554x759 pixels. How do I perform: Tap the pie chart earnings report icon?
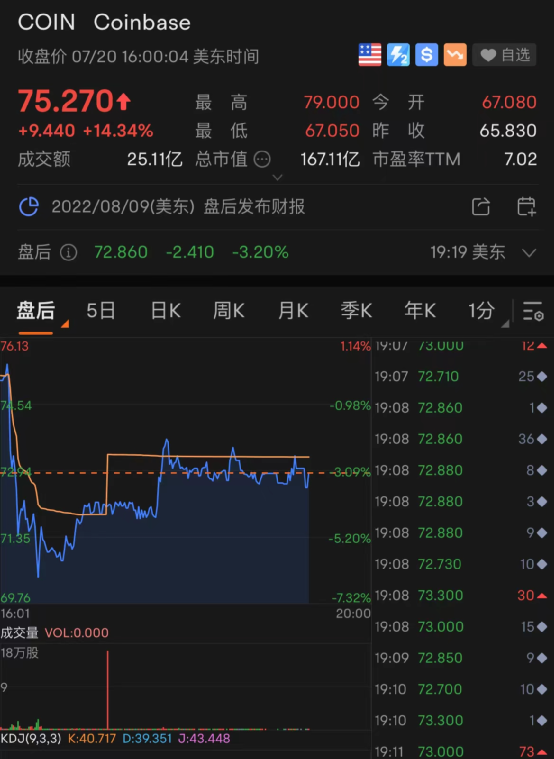pos(29,207)
